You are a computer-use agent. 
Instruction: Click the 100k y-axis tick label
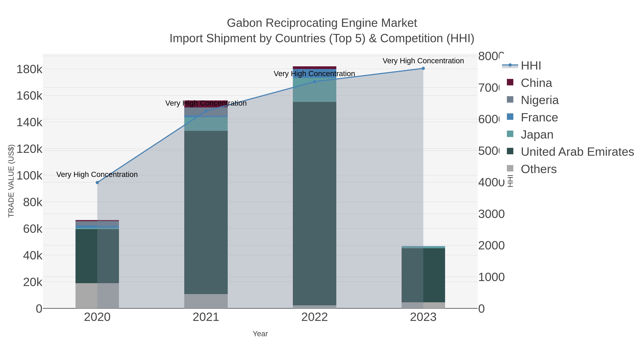point(30,176)
